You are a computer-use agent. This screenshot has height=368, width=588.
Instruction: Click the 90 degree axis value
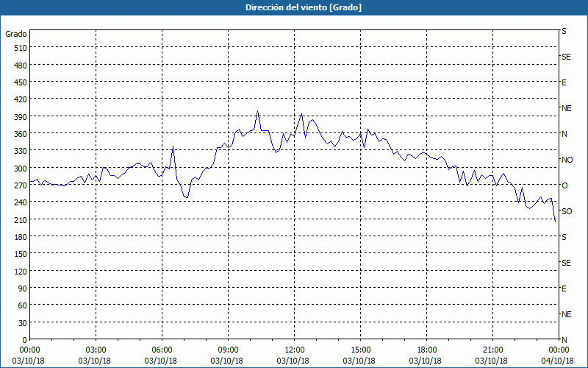[23, 289]
